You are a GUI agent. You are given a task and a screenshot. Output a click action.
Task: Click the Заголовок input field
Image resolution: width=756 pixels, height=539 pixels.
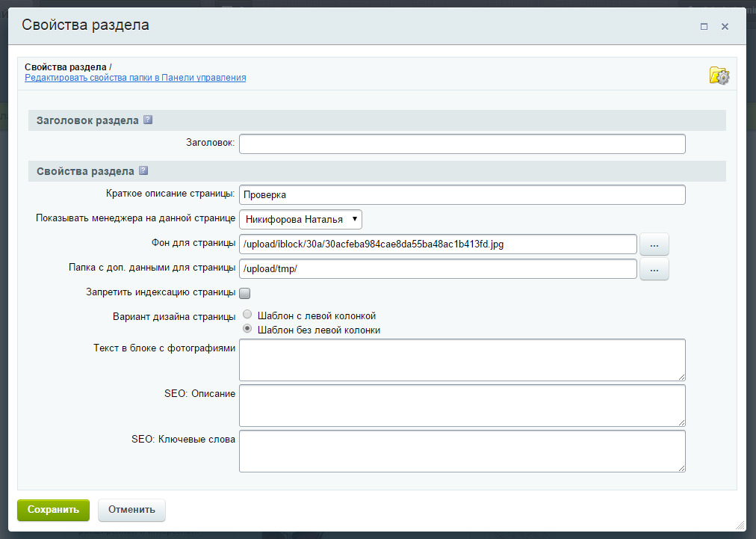462,144
